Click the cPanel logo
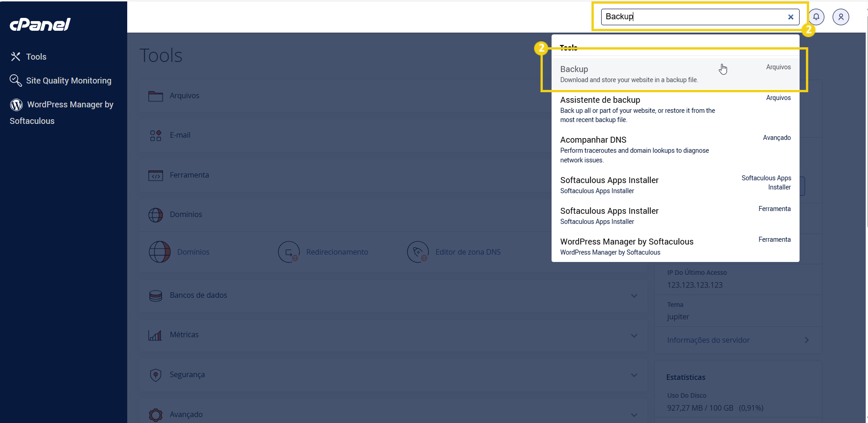 40,24
